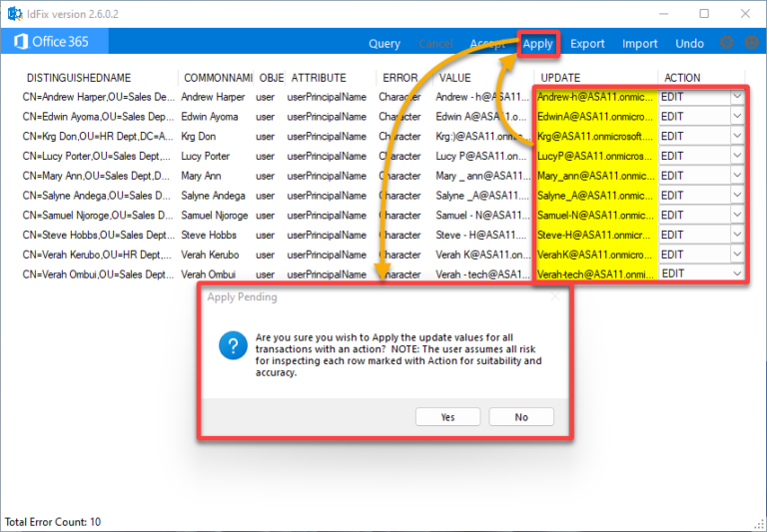Click Apply in the top menu
Image resolution: width=767 pixels, height=532 pixels.
538,44
